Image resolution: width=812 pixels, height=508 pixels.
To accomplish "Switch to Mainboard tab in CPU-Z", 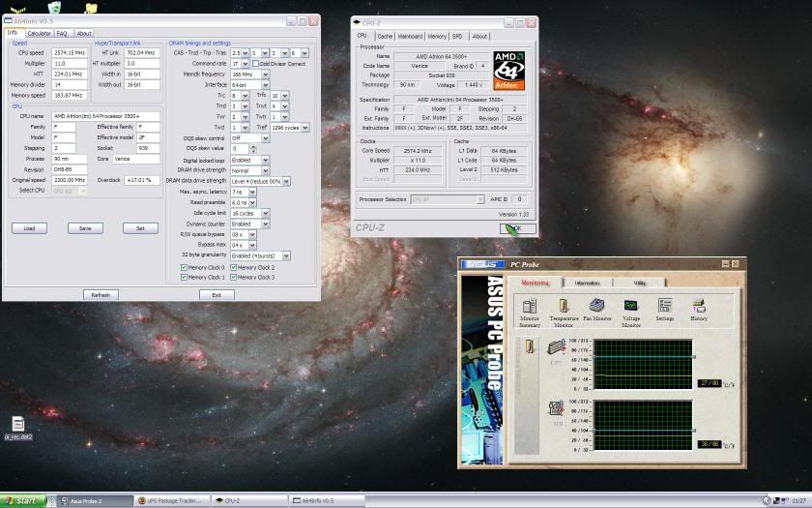I will 410,37.
